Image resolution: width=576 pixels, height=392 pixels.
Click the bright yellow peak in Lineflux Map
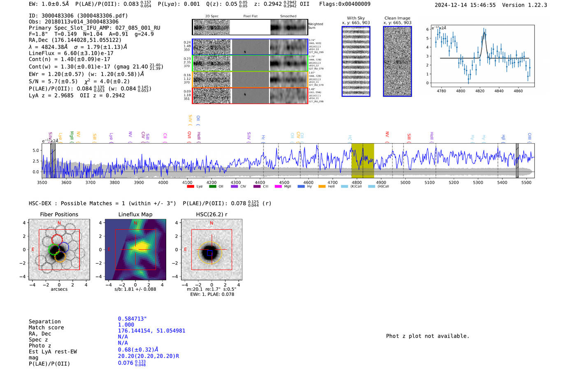(x=142, y=246)
